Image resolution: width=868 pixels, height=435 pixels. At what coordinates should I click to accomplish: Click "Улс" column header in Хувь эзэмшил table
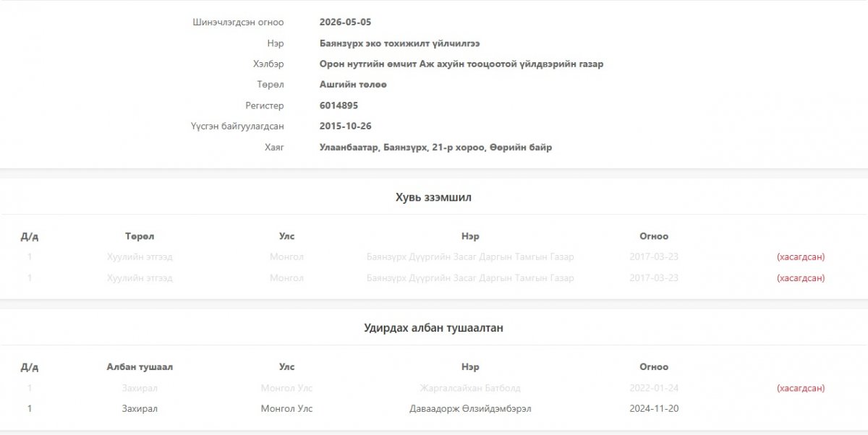(x=287, y=236)
